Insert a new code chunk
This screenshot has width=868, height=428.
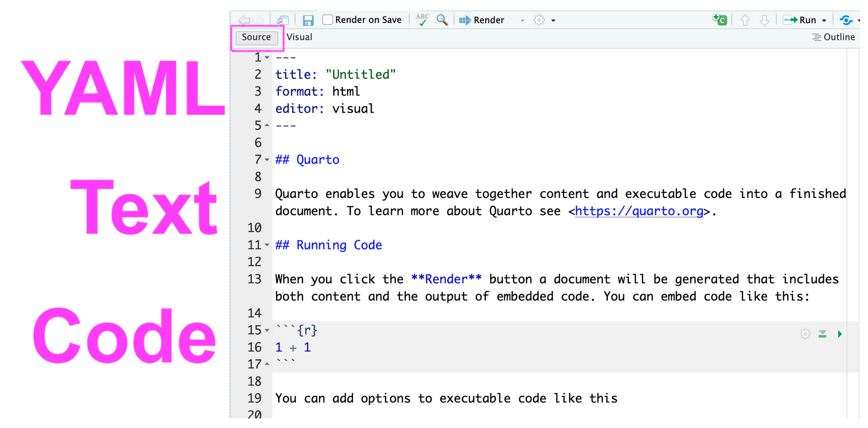pos(719,20)
